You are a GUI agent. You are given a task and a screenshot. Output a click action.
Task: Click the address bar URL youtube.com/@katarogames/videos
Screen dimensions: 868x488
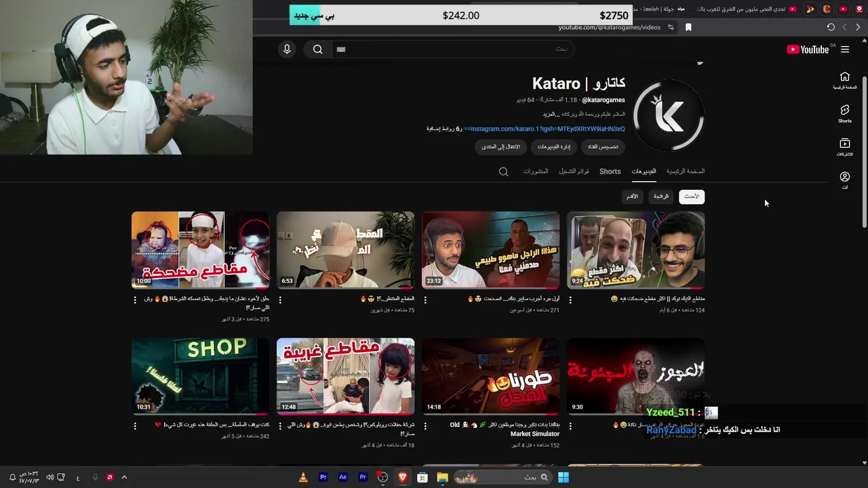point(609,27)
